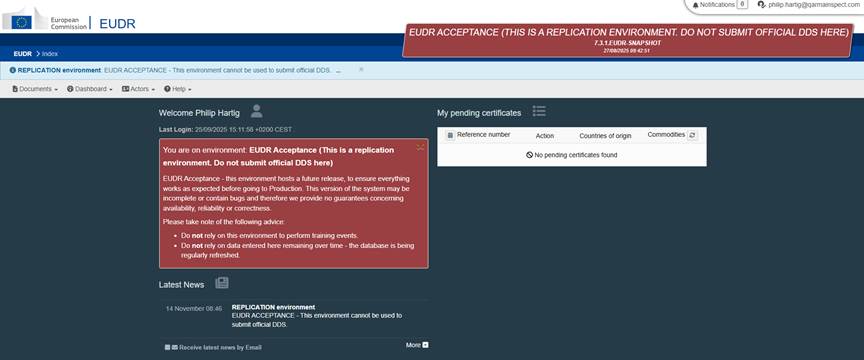This screenshot has width=864, height=360.
Task: Toggle Receive latest news by Email checkbox
Action: 168,347
